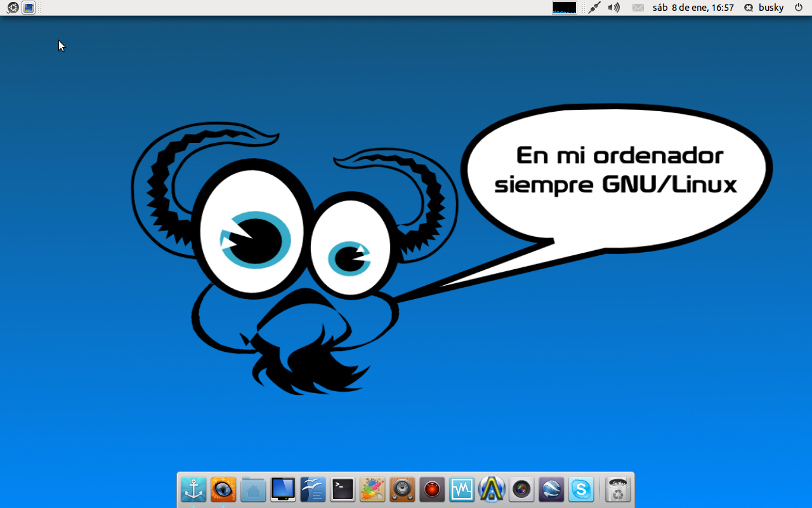Screen dimensions: 812x508
Task: Open the messaging envelope indicator
Action: pyautogui.click(x=638, y=8)
